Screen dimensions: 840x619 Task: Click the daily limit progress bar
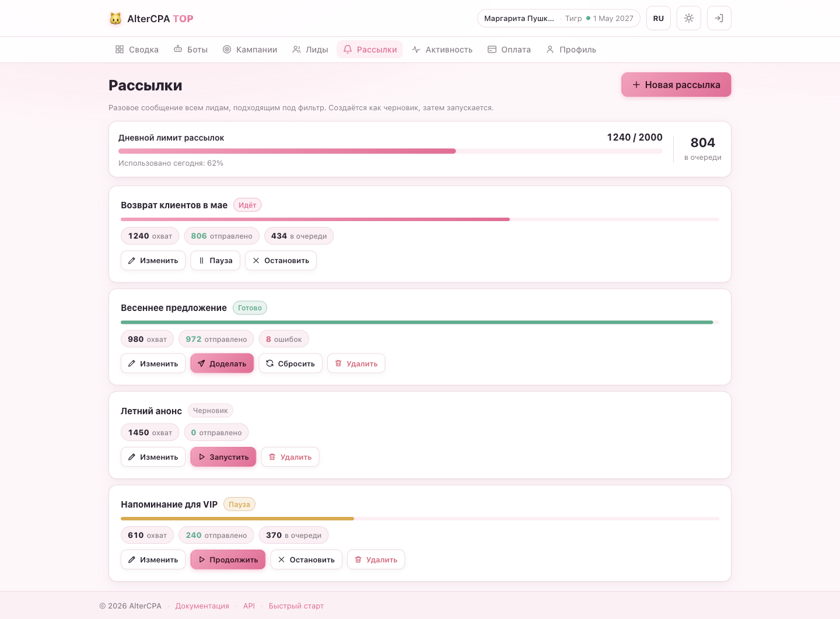pyautogui.click(x=390, y=151)
